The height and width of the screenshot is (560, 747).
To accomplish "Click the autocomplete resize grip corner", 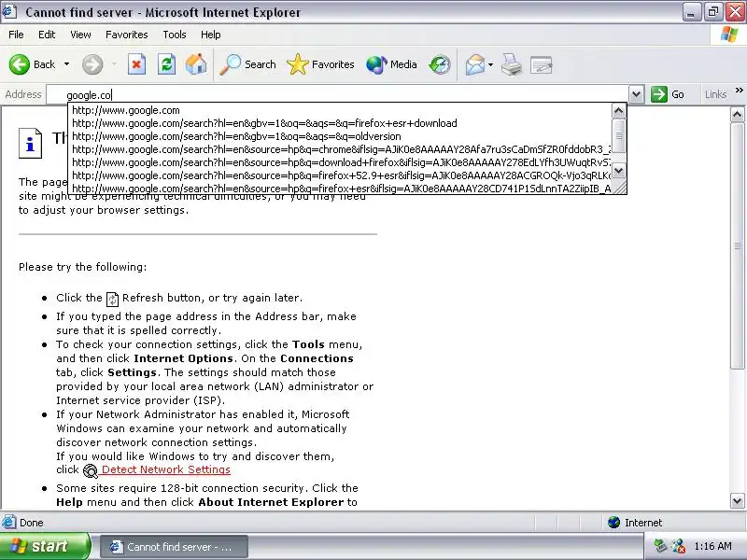I will pos(619,188).
